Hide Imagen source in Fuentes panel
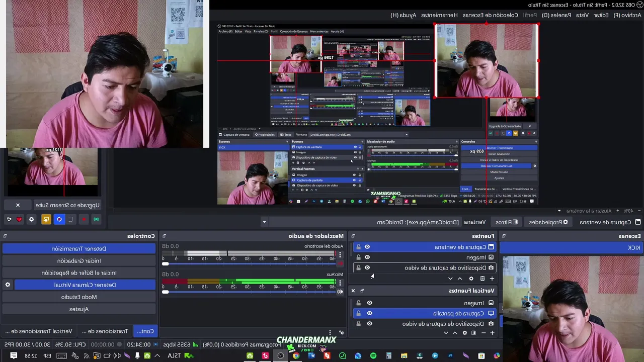The width and height of the screenshot is (644, 362). pos(367,257)
